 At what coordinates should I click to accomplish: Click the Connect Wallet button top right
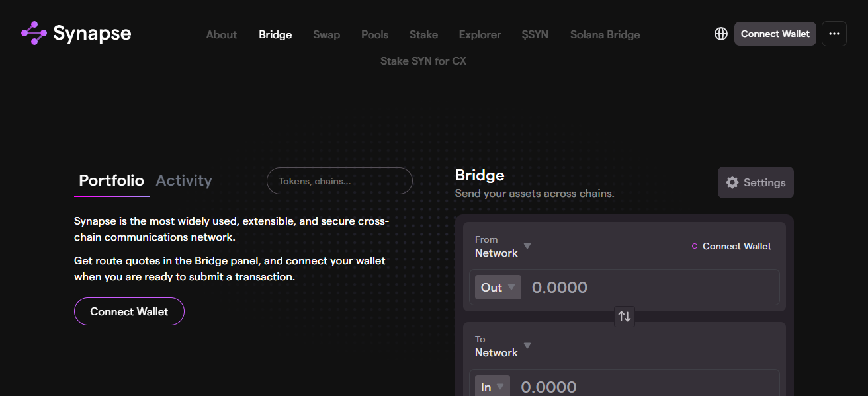point(775,33)
